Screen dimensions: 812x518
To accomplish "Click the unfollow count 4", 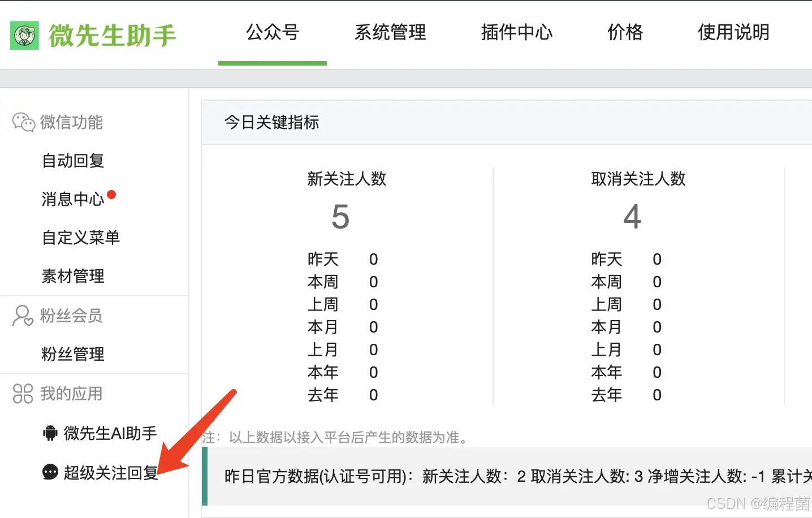I will (x=632, y=217).
